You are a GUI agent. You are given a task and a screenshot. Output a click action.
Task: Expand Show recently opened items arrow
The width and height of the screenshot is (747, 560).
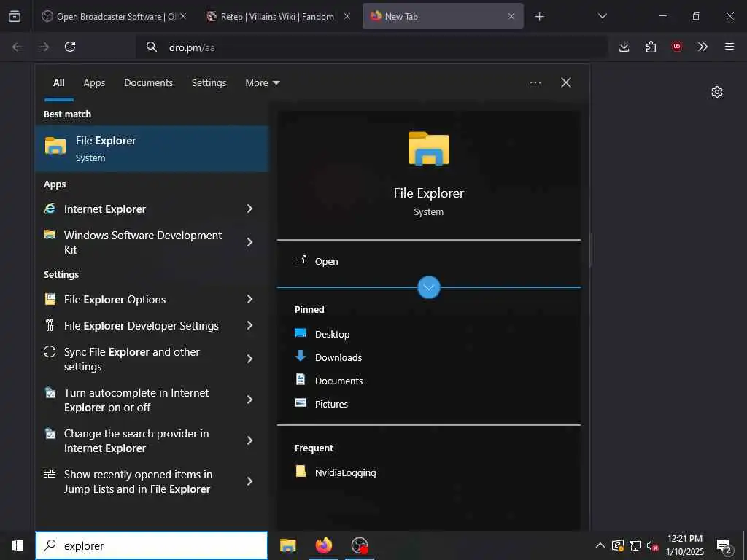point(249,481)
